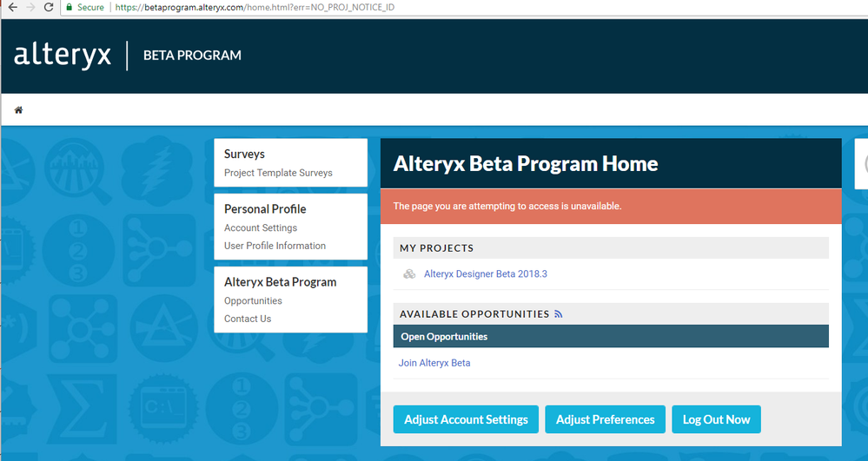Screen dimensions: 868x461
Task: Click the alteryx logo in the header
Action: tap(63, 56)
